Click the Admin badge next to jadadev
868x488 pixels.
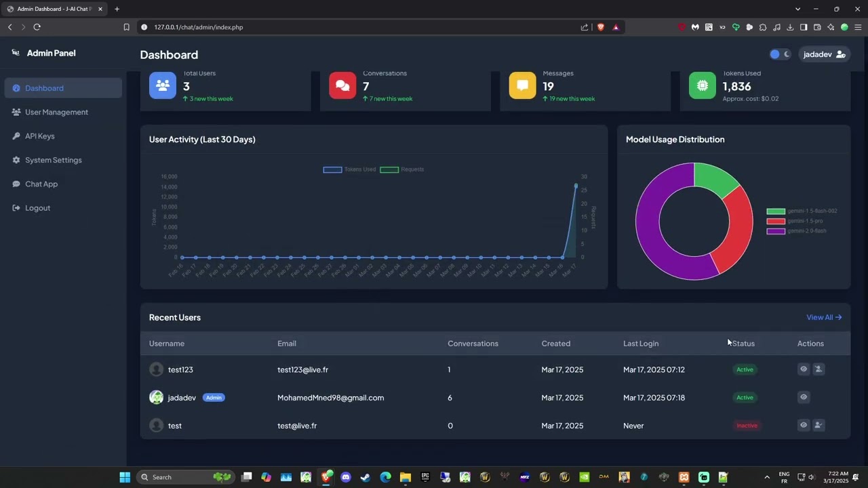tap(214, 398)
